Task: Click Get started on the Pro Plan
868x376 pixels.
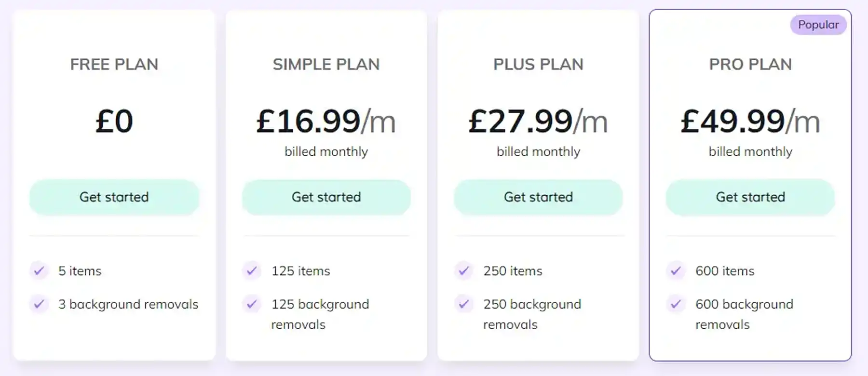Action: (x=750, y=197)
